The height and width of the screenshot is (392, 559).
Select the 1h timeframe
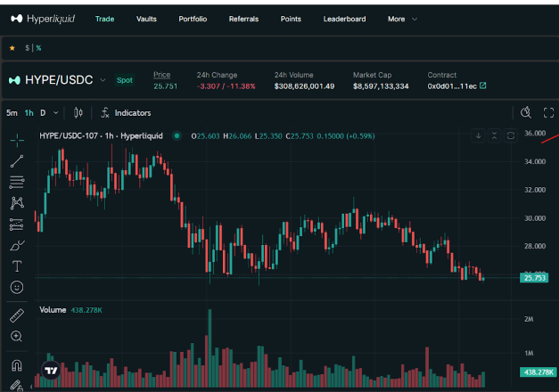29,113
